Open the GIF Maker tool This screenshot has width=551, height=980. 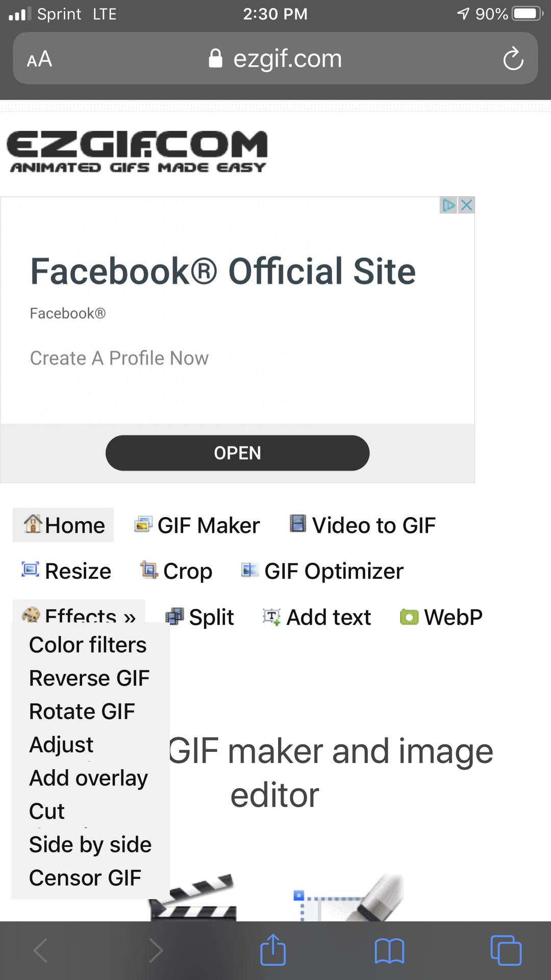point(197,525)
